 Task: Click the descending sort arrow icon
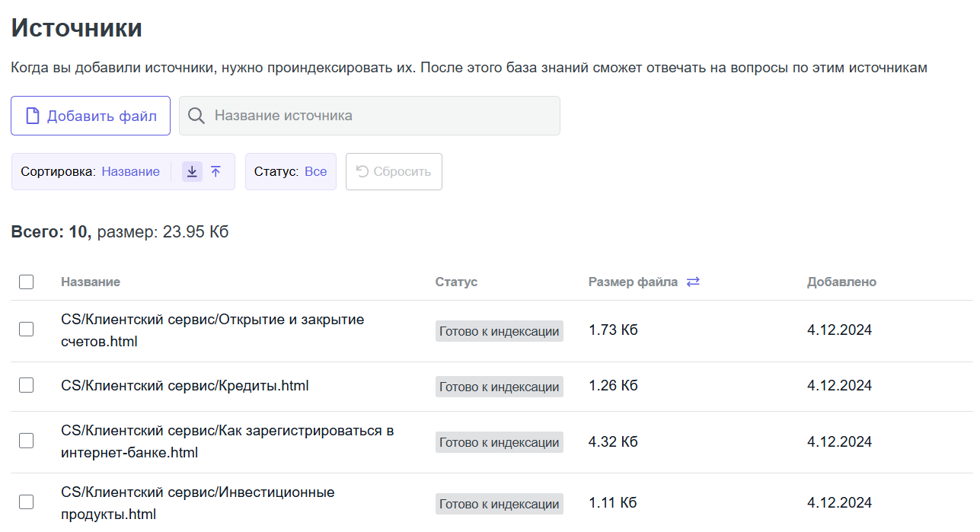192,172
